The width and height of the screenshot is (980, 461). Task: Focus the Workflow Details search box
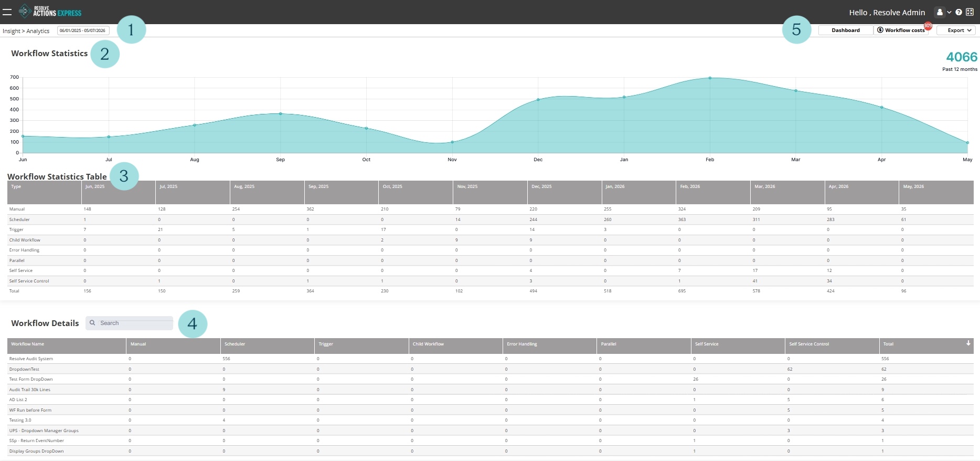coord(130,323)
